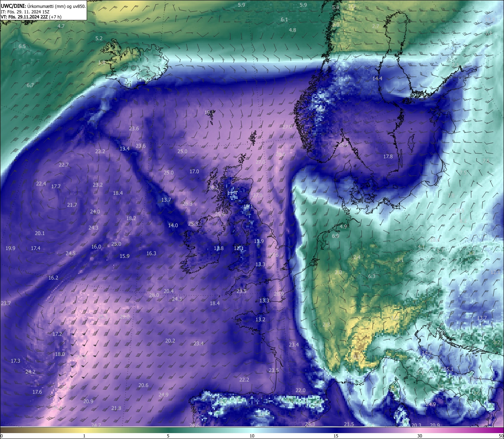504x439 pixels.
Task: Click the 13.2 value near Brittany
Action: [260, 320]
